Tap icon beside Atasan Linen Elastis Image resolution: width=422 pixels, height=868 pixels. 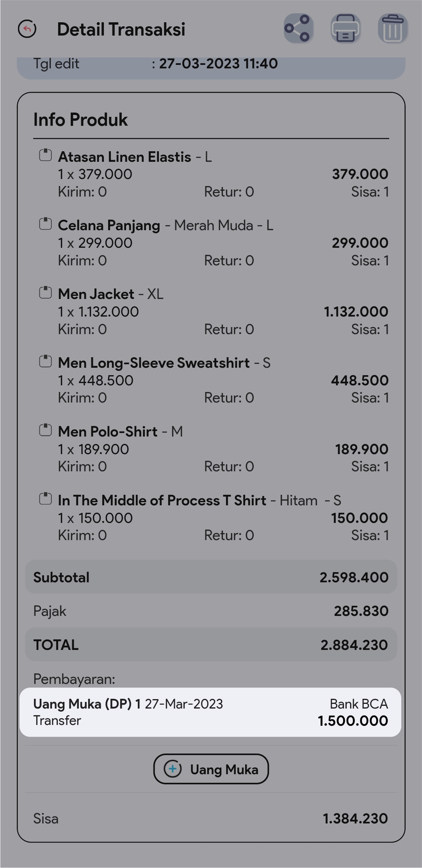tap(45, 155)
